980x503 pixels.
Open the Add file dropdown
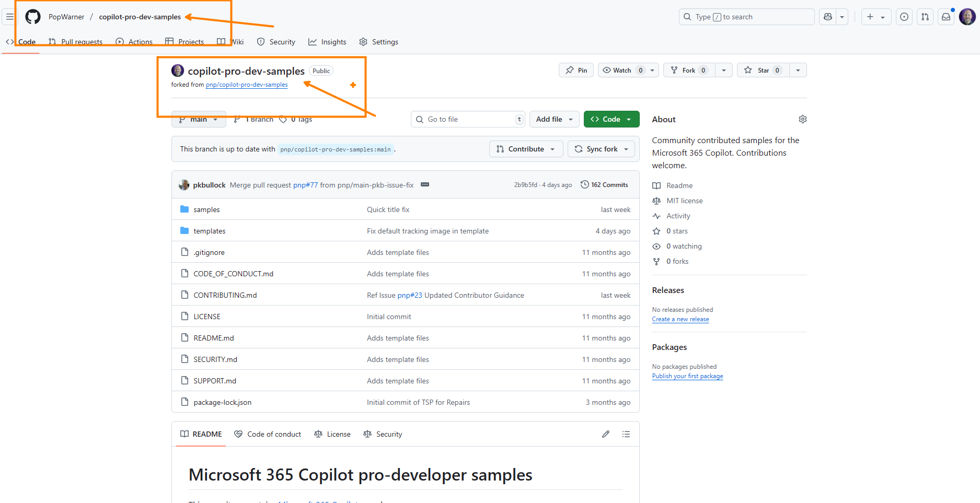(x=555, y=119)
